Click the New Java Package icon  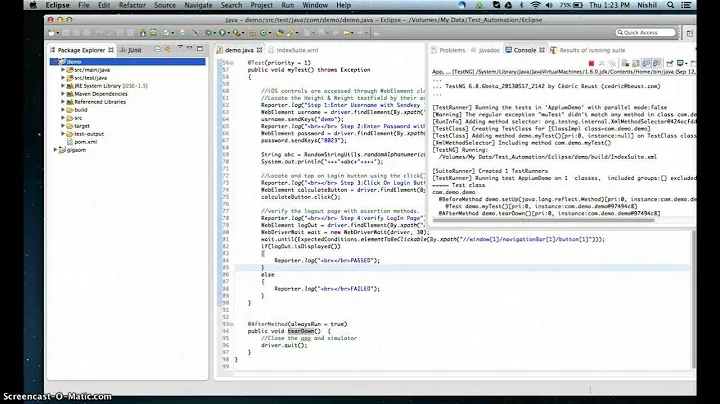coord(253,33)
